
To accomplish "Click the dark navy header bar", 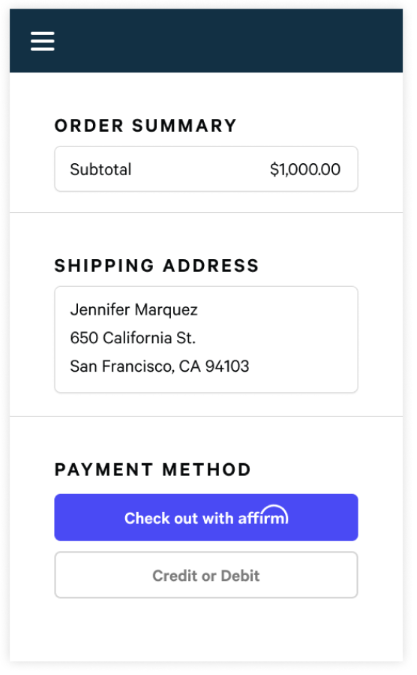I will tap(206, 40).
